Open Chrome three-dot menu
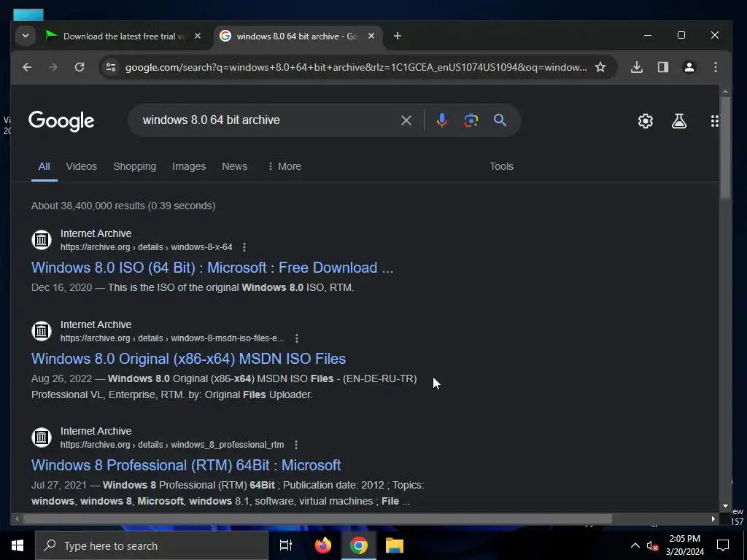Image resolution: width=747 pixels, height=560 pixels. 715,67
